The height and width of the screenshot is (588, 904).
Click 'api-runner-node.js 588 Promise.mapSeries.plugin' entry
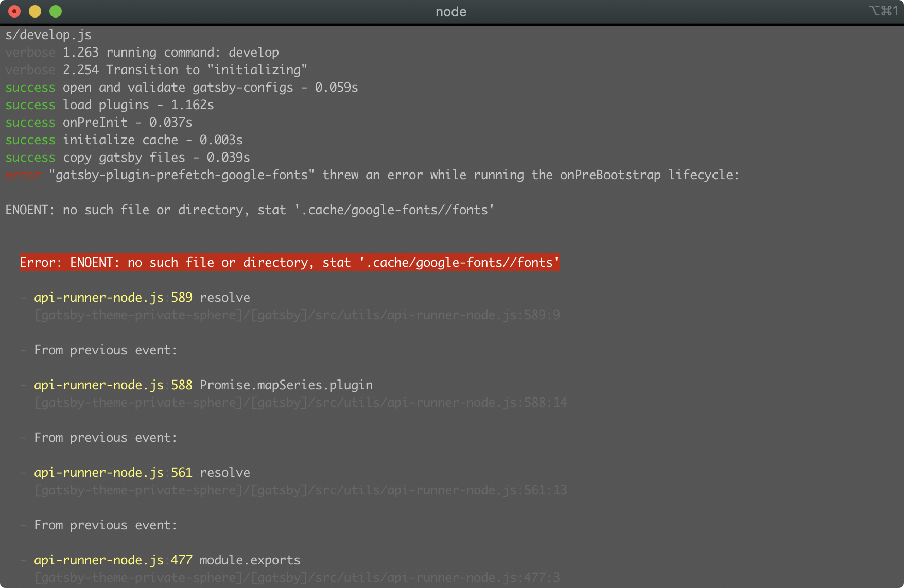point(203,385)
